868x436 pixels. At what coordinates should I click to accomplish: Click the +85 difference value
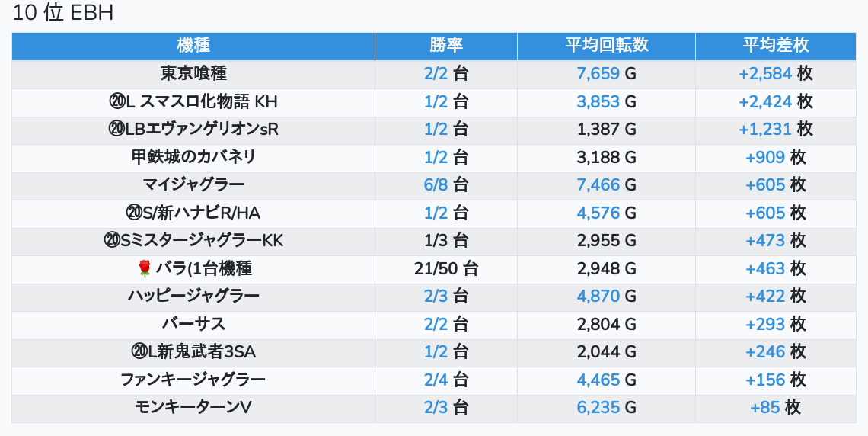(x=764, y=407)
